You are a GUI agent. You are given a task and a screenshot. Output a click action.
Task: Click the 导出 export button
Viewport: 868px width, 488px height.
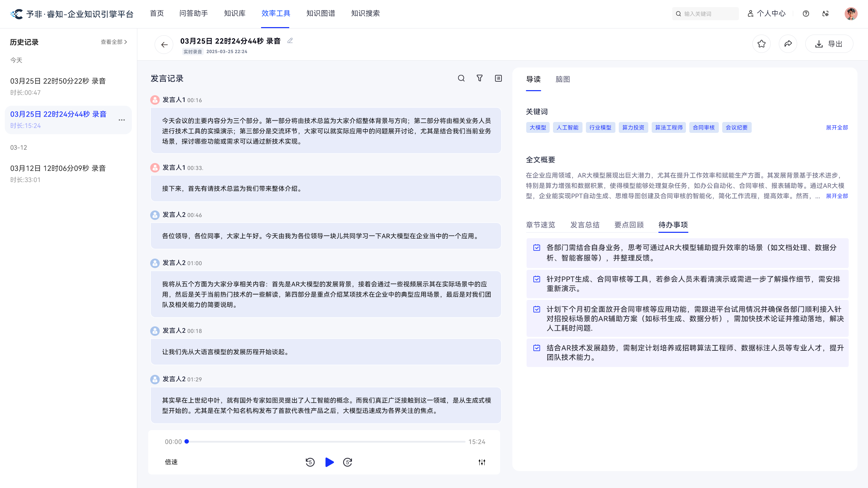pos(829,44)
